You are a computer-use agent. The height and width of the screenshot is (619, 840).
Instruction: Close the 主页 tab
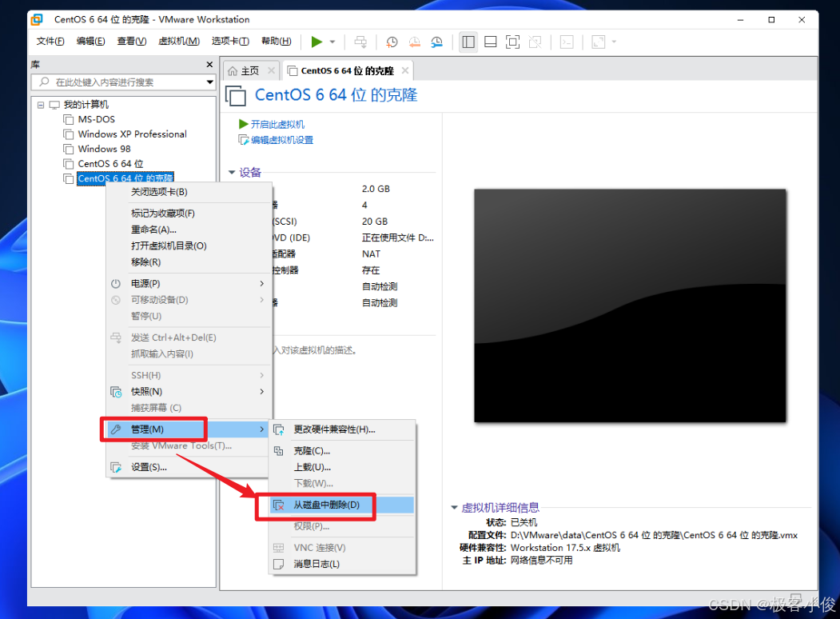(272, 70)
